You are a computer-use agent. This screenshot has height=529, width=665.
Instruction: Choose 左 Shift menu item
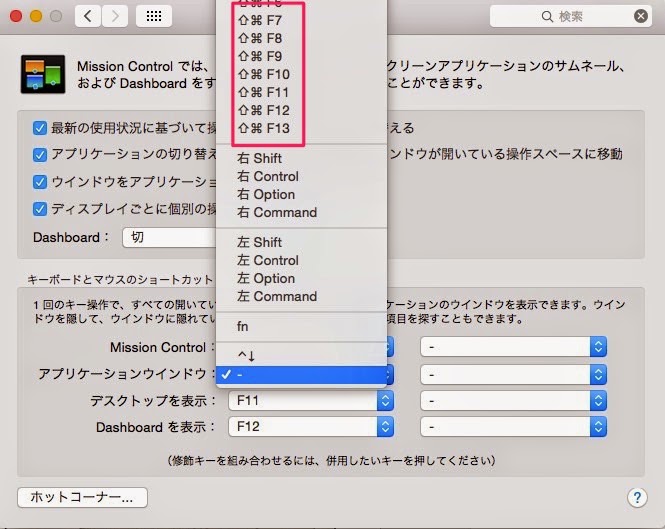(301, 242)
